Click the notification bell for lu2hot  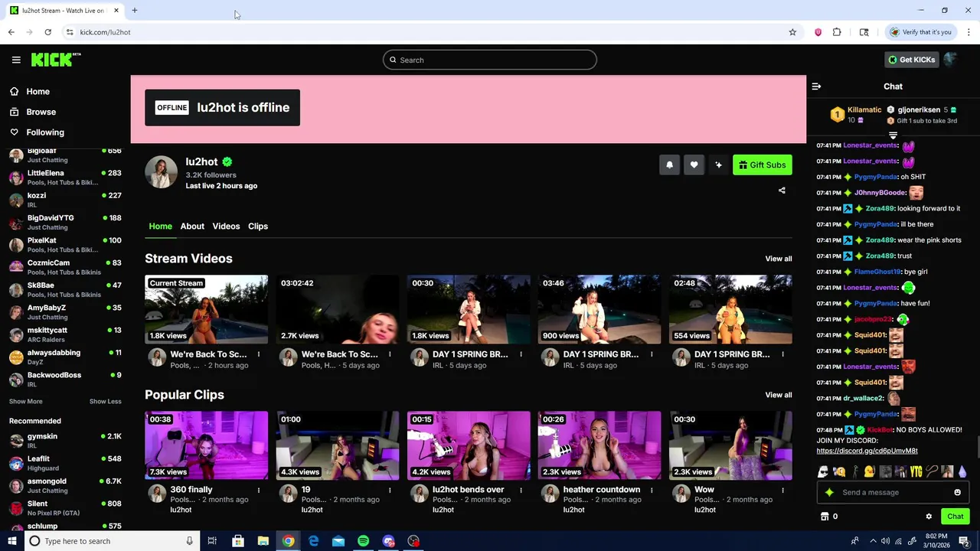669,165
